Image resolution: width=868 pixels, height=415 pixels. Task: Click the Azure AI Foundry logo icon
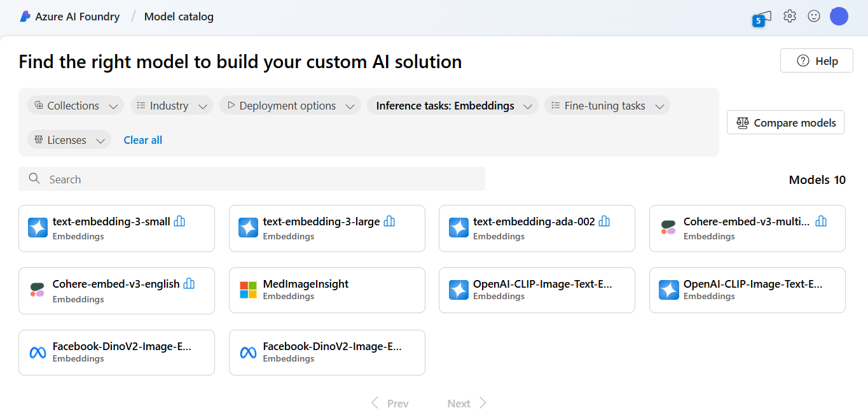pyautogui.click(x=25, y=17)
